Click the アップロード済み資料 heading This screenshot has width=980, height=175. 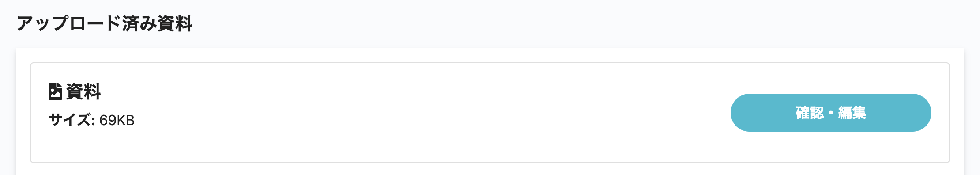(x=104, y=23)
